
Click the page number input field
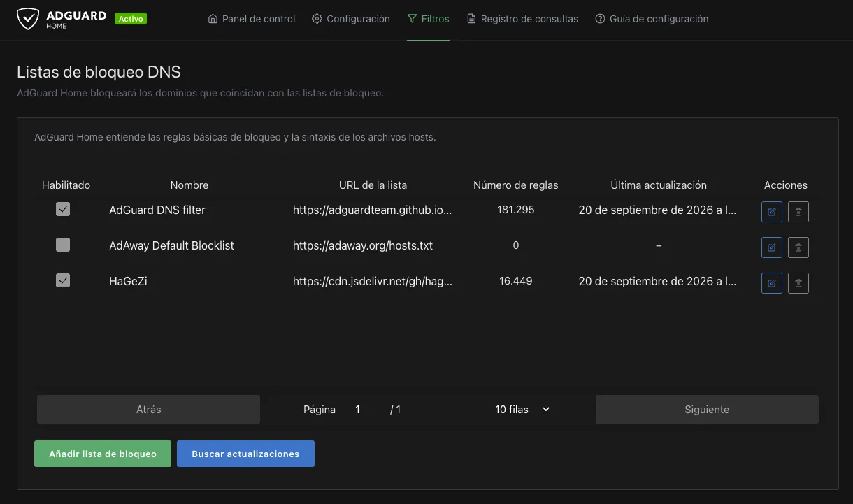pos(363,410)
